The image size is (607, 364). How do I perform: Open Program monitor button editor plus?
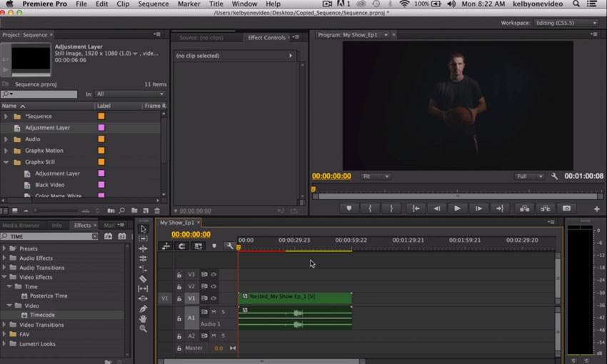596,209
